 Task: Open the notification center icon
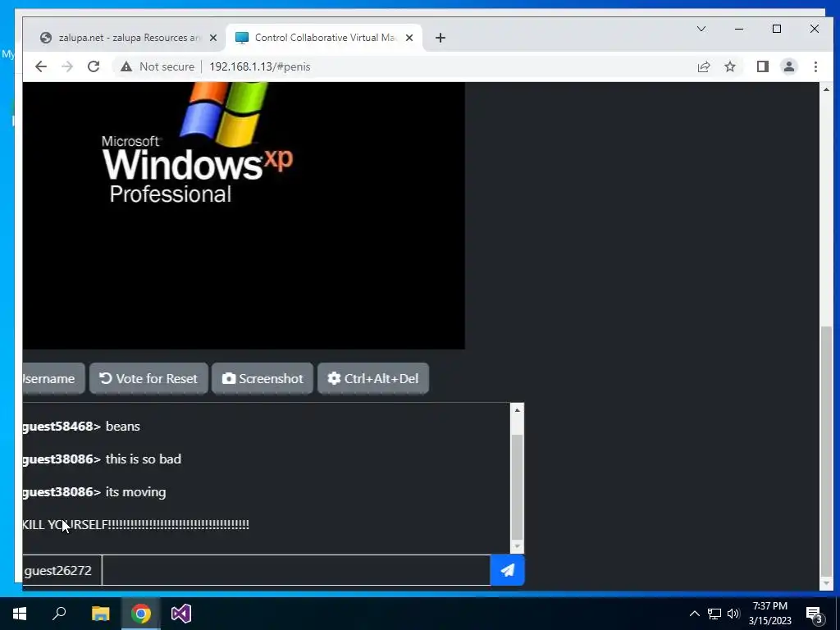[x=815, y=614]
